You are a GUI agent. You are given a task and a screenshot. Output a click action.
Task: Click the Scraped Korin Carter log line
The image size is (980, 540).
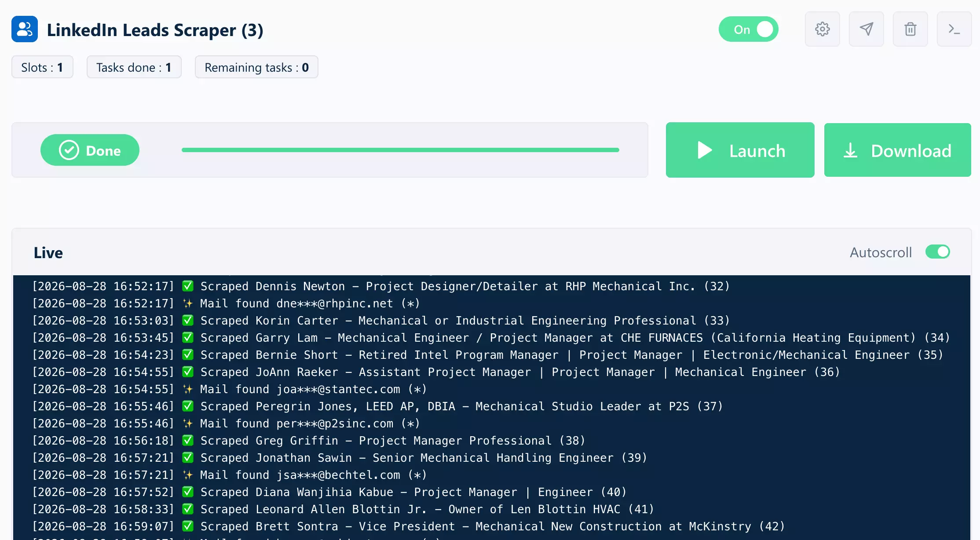381,321
